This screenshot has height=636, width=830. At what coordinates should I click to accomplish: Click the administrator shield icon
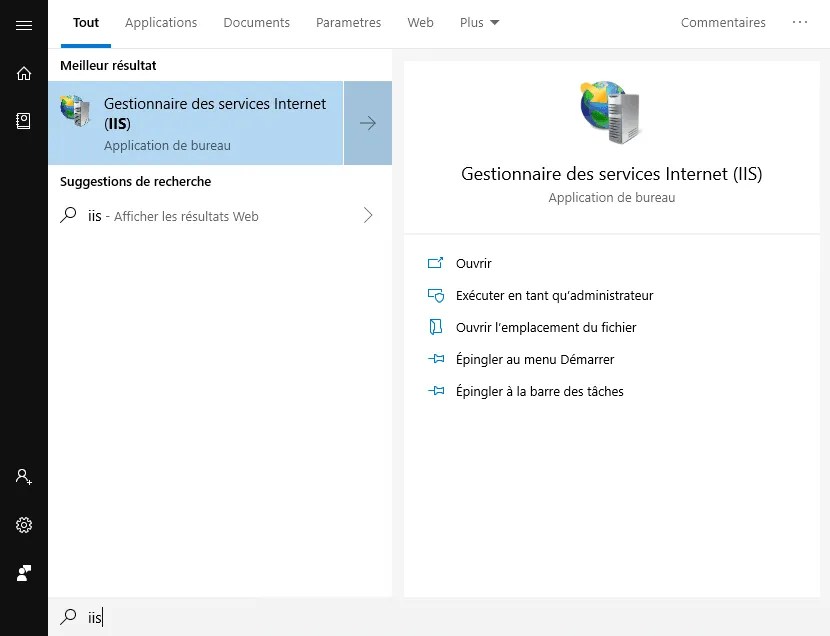[x=436, y=295]
